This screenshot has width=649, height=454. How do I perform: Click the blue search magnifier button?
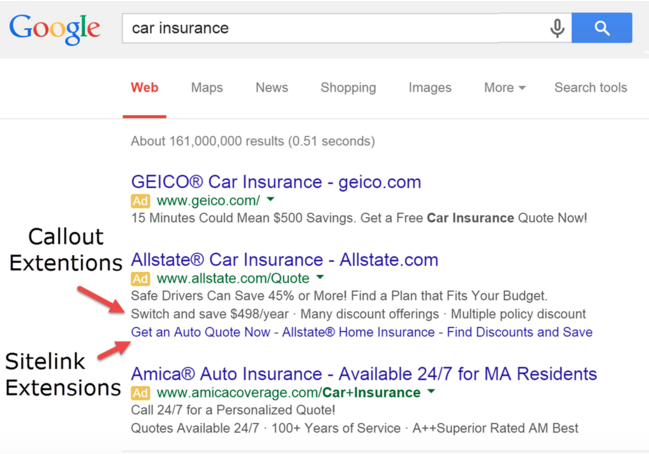(x=602, y=28)
